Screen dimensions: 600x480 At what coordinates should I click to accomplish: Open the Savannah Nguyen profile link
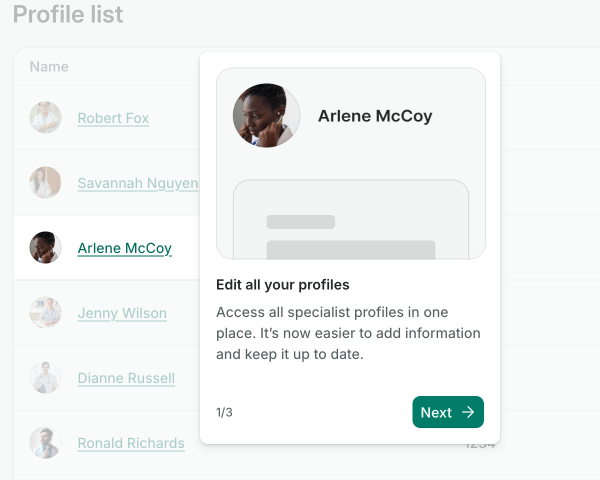coord(138,183)
